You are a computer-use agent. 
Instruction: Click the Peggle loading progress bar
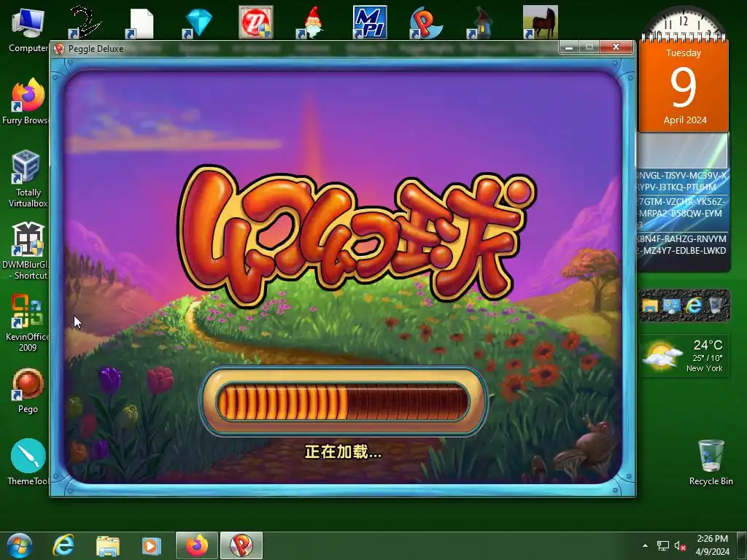[343, 402]
